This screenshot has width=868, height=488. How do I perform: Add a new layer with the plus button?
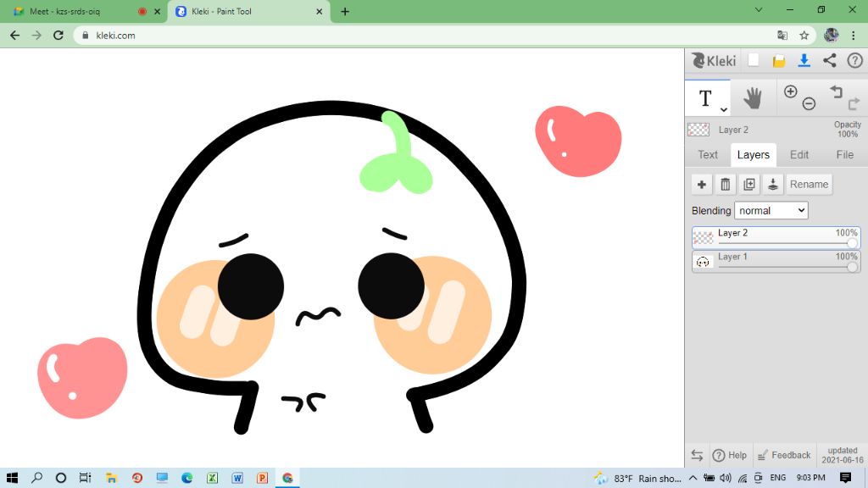701,184
